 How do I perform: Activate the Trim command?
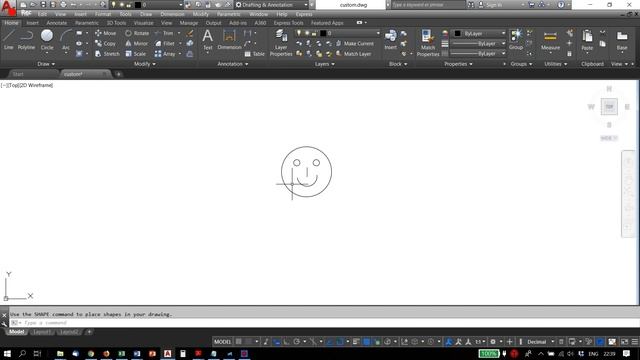pyautogui.click(x=164, y=33)
